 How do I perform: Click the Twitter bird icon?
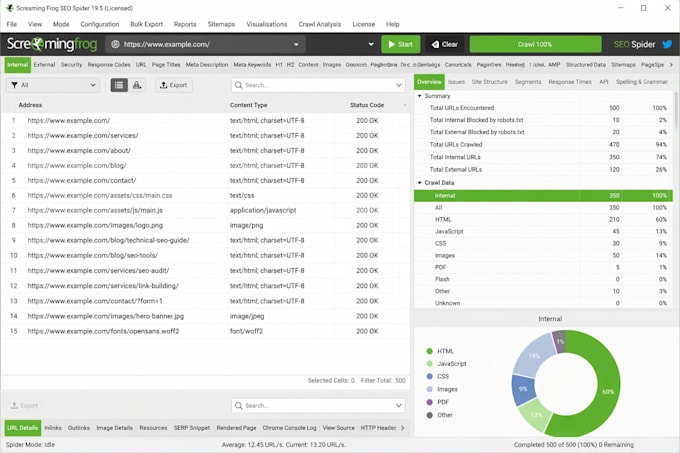coord(667,44)
